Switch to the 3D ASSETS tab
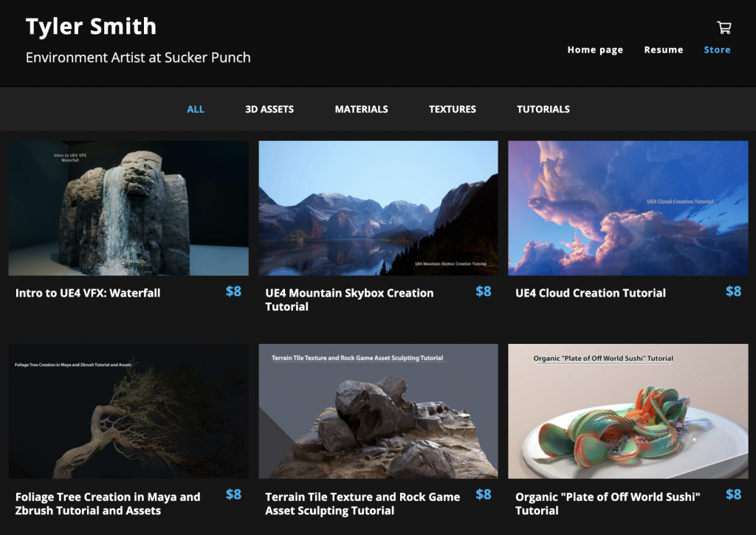 [269, 109]
